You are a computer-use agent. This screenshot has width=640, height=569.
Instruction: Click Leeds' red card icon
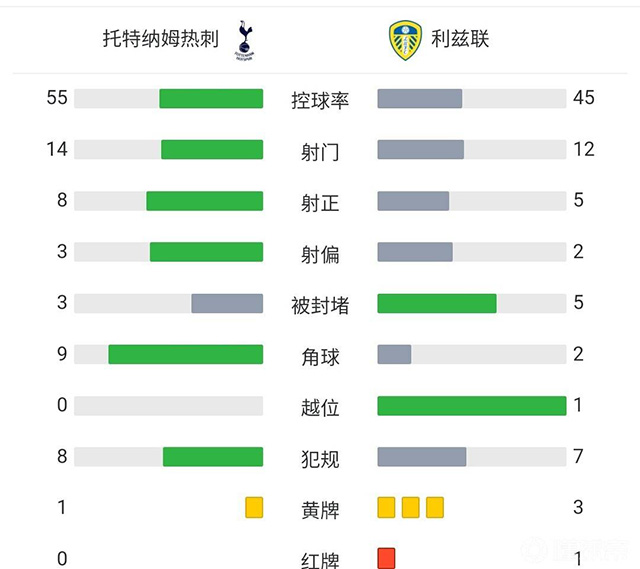[387, 558]
